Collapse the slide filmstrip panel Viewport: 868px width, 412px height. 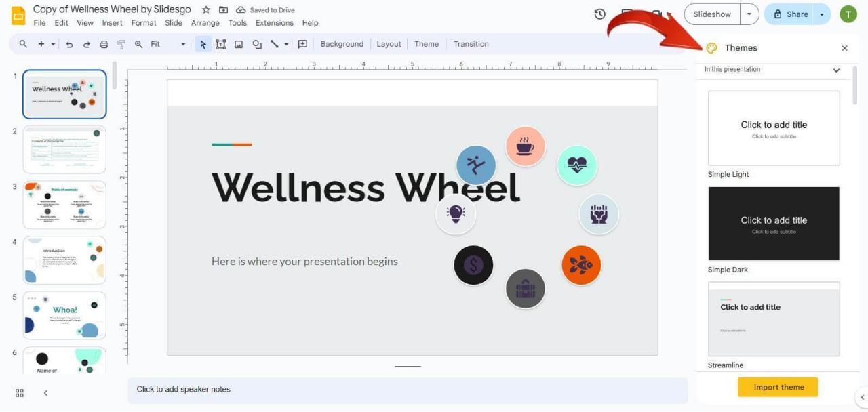pos(45,392)
